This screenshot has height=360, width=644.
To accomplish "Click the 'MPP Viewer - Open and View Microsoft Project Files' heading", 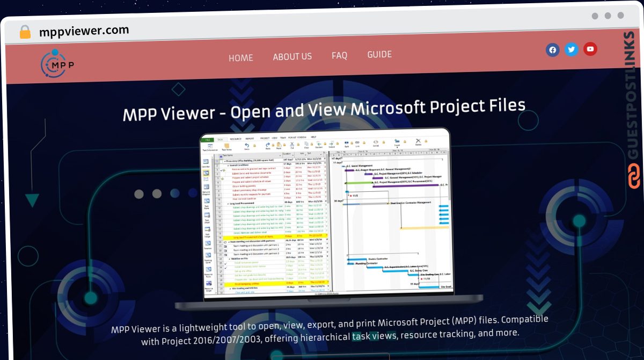I will (324, 109).
